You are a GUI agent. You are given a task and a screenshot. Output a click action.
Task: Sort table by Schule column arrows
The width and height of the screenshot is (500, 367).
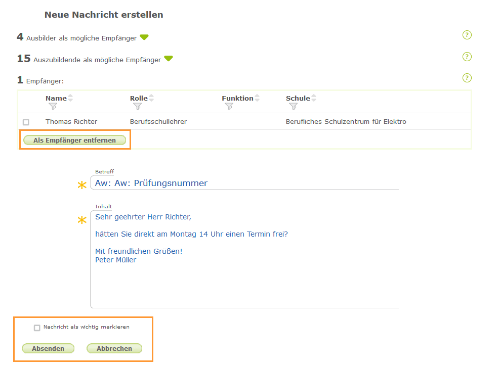tap(314, 98)
